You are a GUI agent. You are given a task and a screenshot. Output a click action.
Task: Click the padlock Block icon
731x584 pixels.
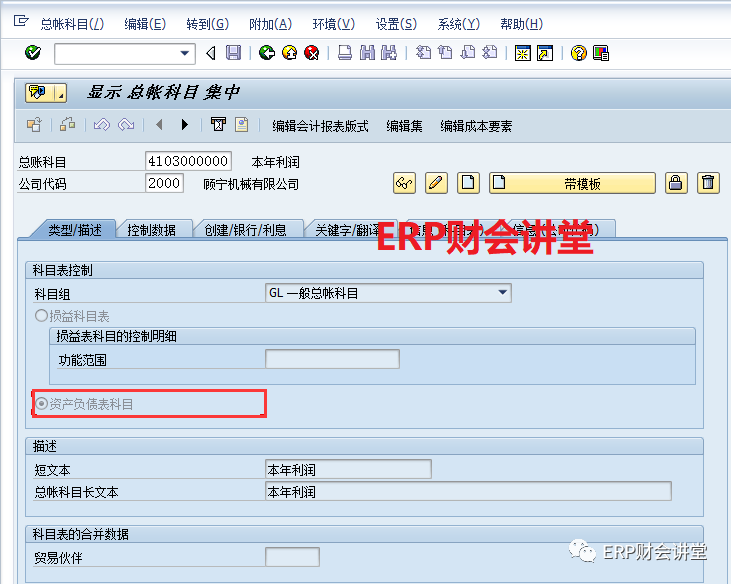[x=677, y=183]
